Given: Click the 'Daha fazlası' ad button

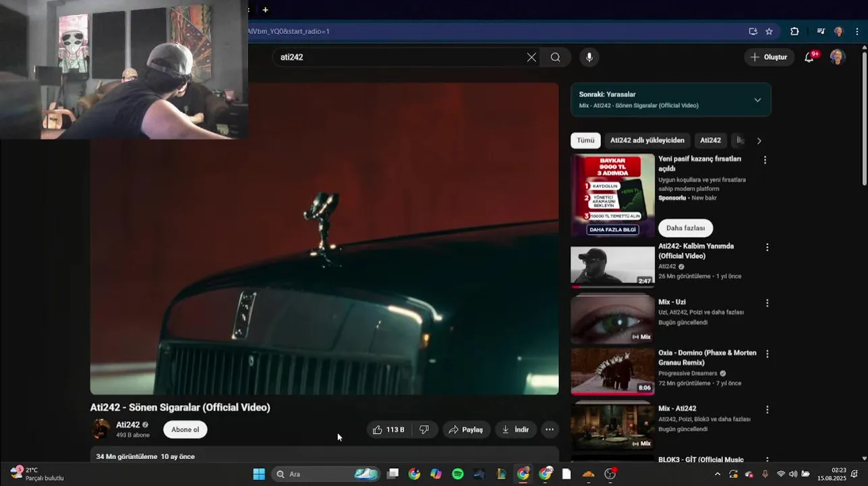Looking at the screenshot, I should [685, 228].
